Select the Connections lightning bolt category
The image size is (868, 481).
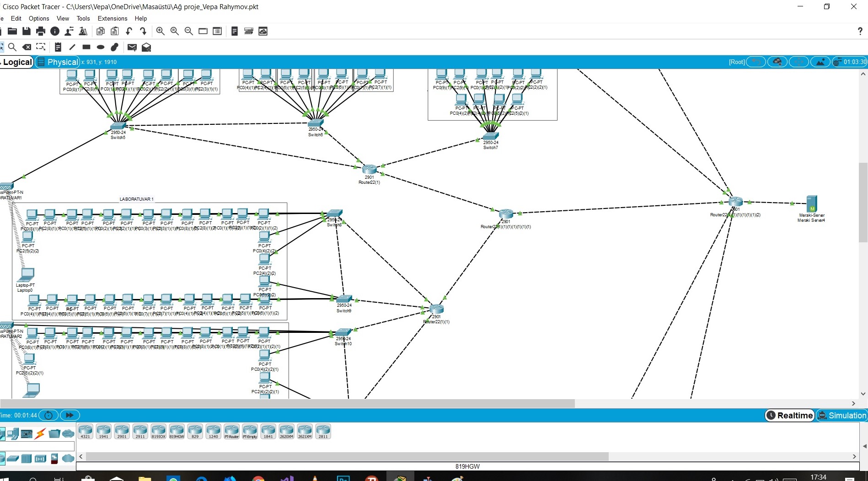click(40, 433)
